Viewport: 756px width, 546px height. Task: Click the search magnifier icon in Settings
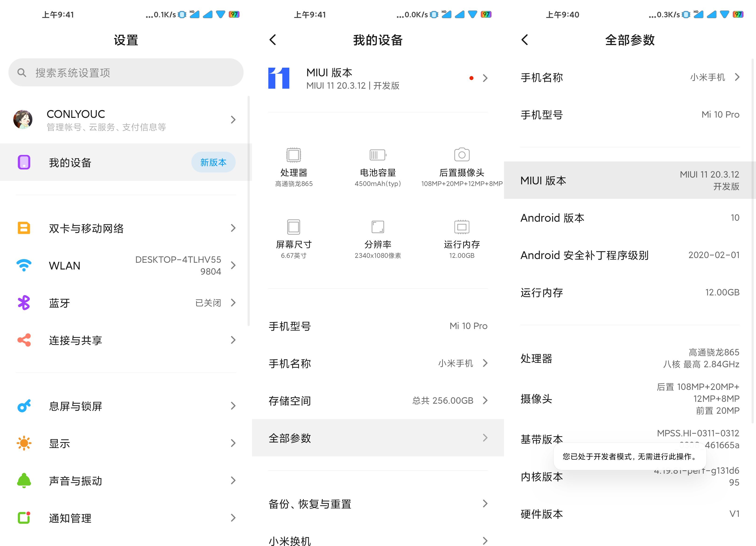pos(22,73)
